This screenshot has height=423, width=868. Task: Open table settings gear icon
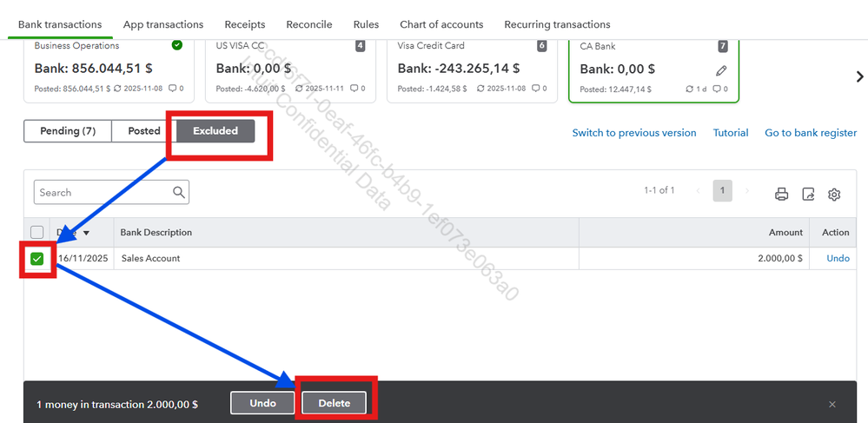[834, 194]
